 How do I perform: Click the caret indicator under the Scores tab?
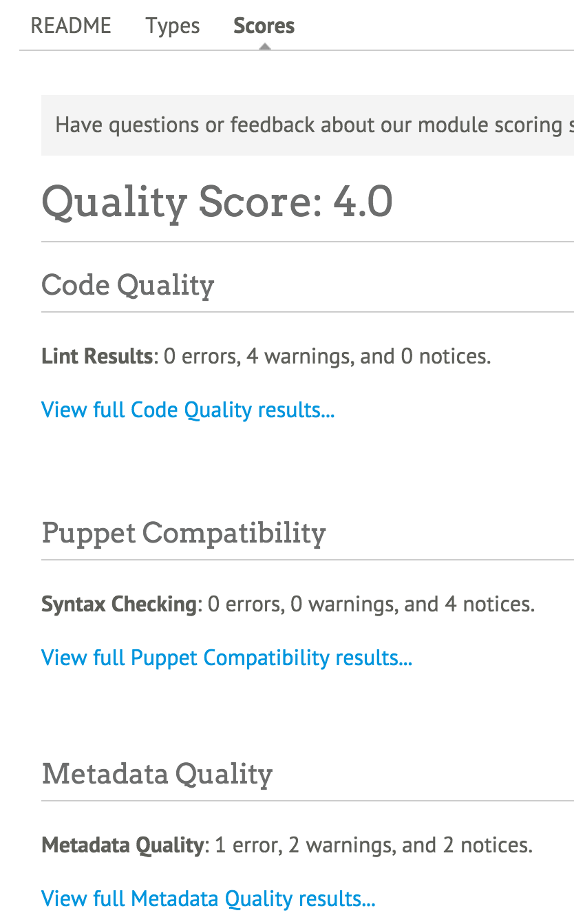click(264, 45)
